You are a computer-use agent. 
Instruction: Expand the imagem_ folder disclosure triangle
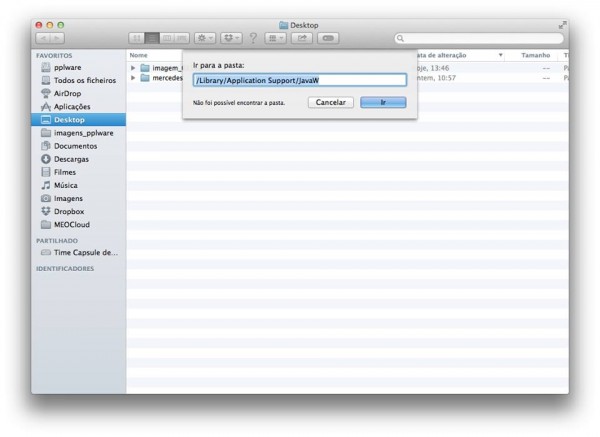[133, 68]
